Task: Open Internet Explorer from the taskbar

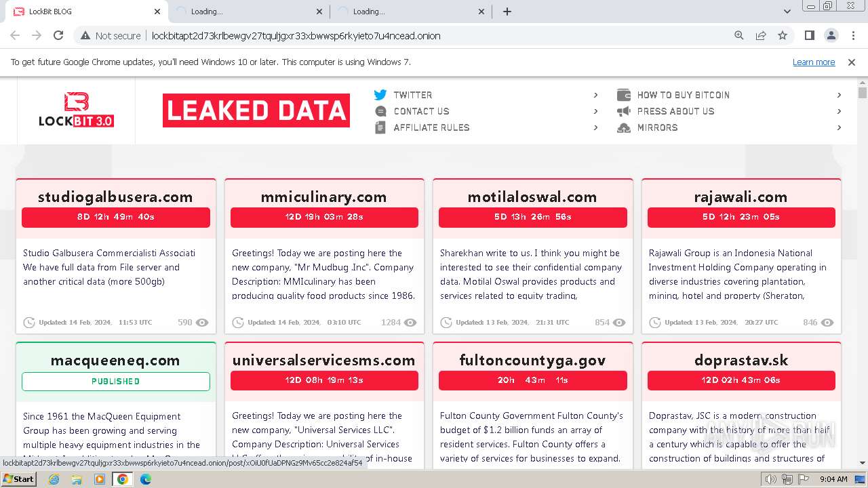Action: coord(54,479)
